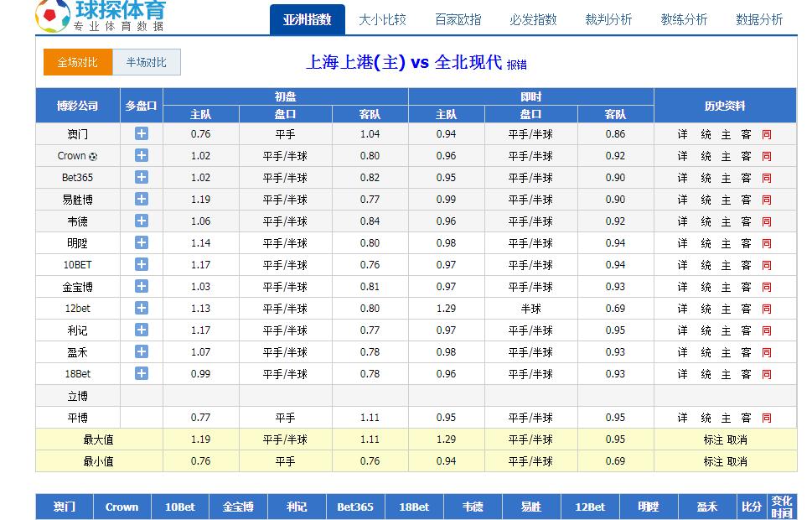The image size is (812, 520).
Task: Click the 多盘口 column header
Action: (x=142, y=106)
